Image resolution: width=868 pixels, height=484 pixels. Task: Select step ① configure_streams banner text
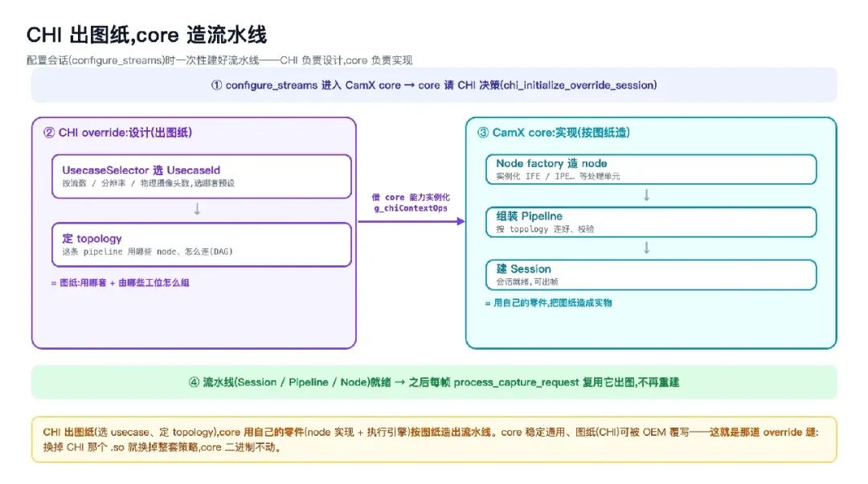point(434,85)
